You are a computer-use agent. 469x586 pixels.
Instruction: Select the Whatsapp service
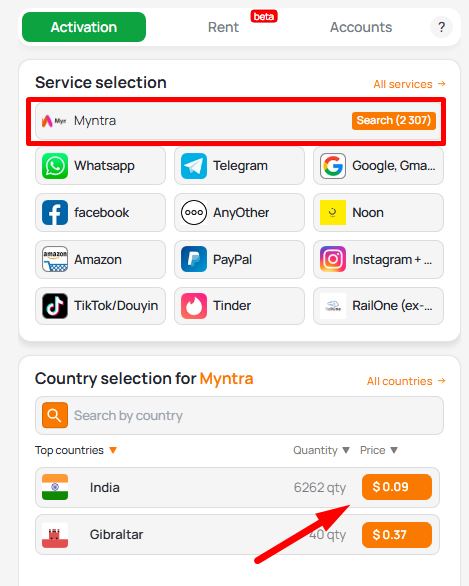pyautogui.click(x=100, y=166)
